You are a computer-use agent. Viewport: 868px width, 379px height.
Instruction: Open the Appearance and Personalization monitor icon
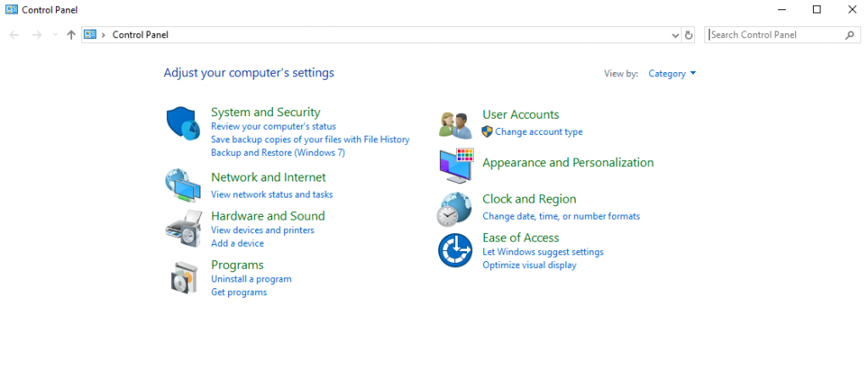point(457,165)
